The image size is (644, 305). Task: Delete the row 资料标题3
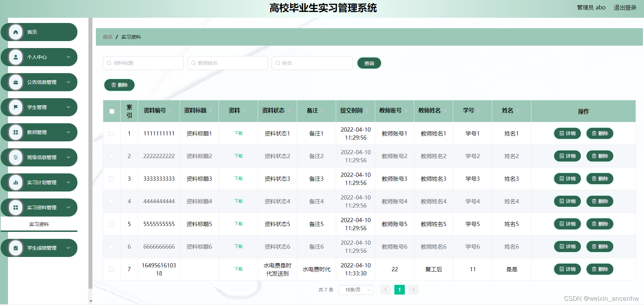click(600, 179)
